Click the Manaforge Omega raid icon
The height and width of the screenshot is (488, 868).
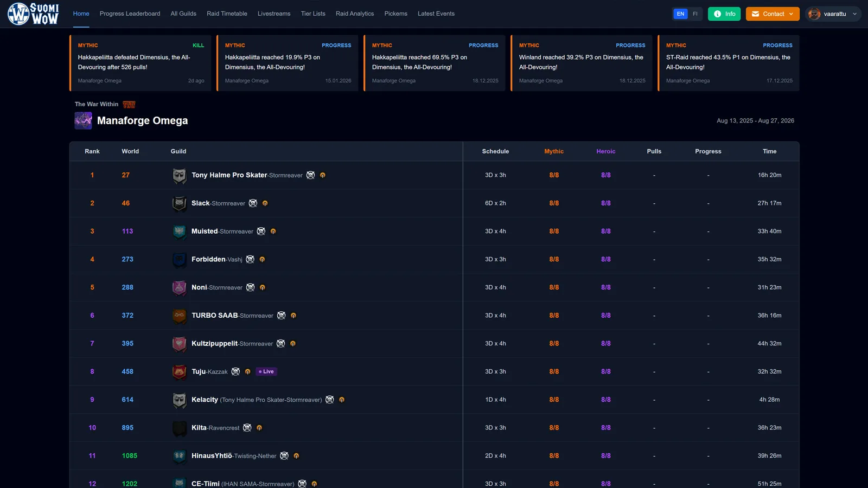click(83, 120)
